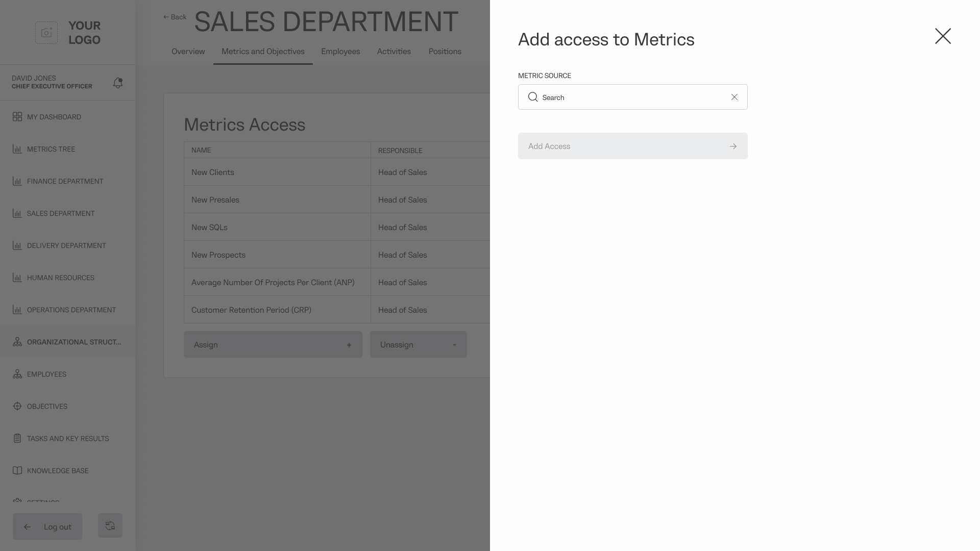
Task: Close the Add access to Metrics panel
Action: click(942, 36)
